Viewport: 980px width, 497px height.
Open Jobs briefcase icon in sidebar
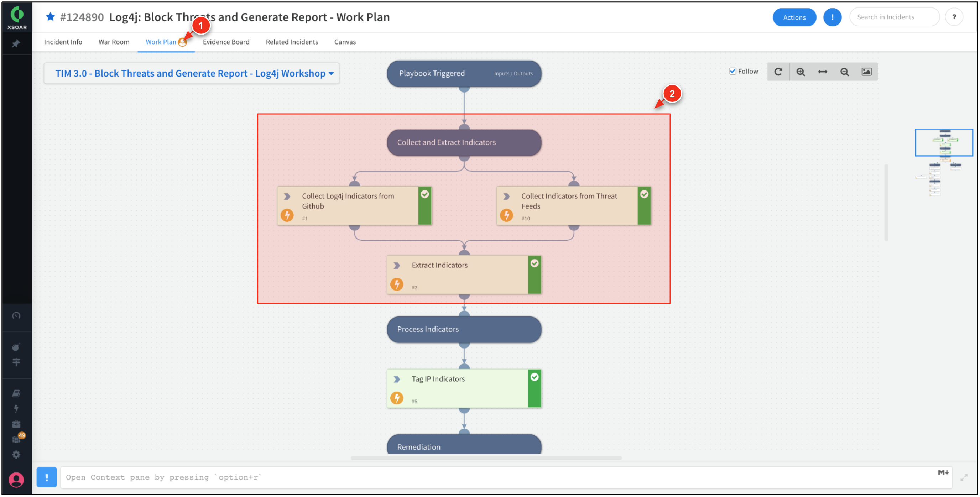coord(16,424)
